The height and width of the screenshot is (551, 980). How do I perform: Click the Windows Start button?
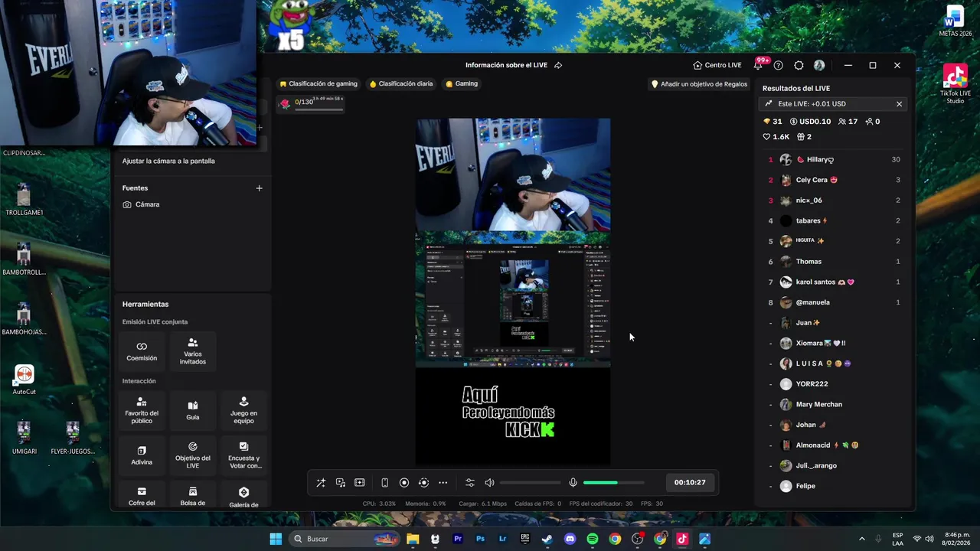(276, 540)
